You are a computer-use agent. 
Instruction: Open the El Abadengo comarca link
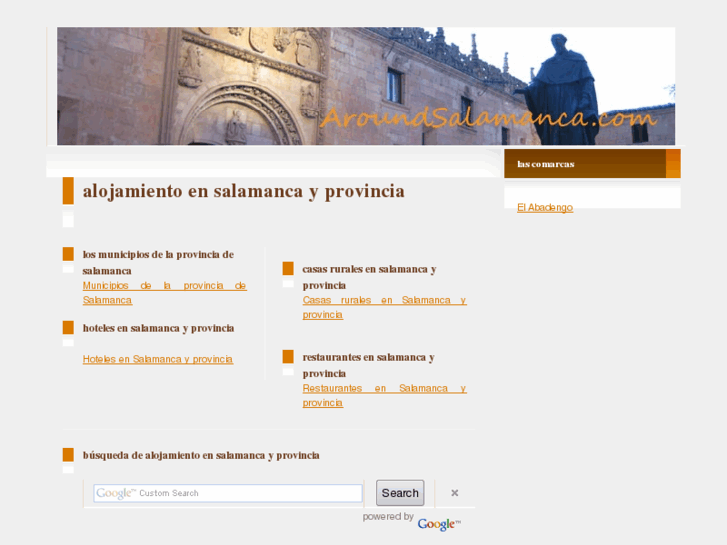[545, 208]
